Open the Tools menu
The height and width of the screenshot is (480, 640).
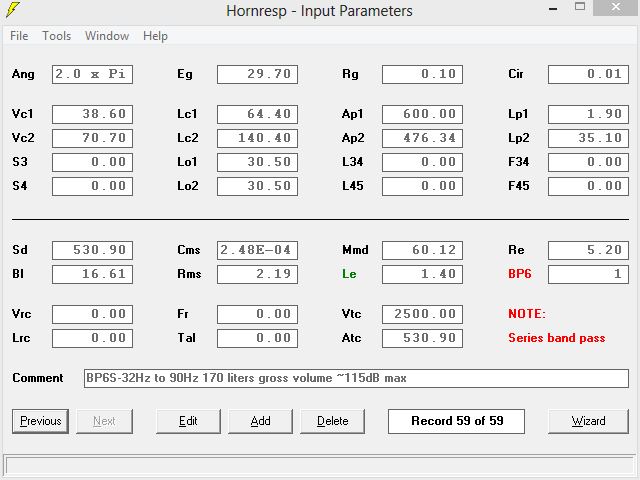click(x=56, y=36)
